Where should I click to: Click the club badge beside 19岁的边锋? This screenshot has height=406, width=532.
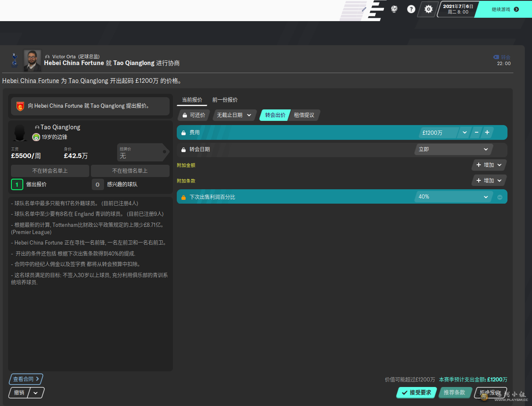(x=36, y=137)
